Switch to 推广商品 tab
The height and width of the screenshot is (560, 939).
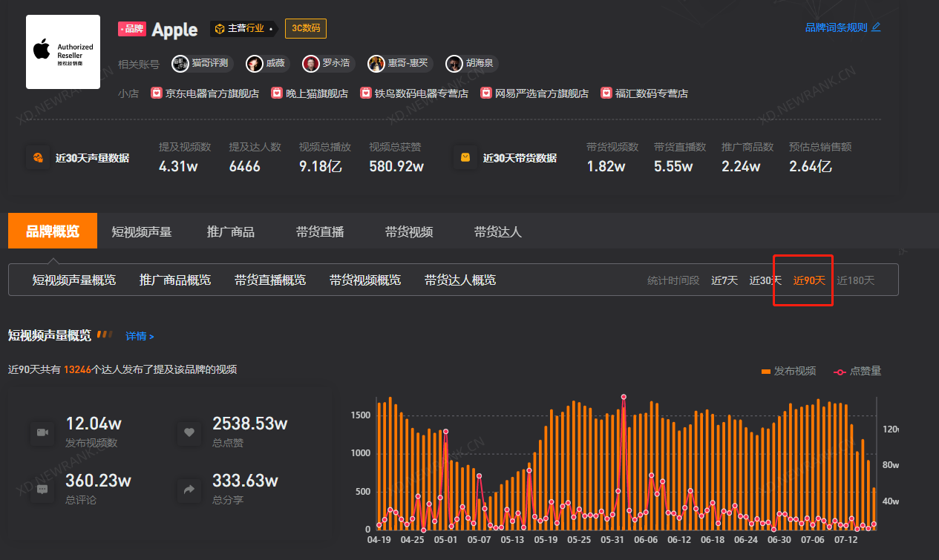[231, 232]
